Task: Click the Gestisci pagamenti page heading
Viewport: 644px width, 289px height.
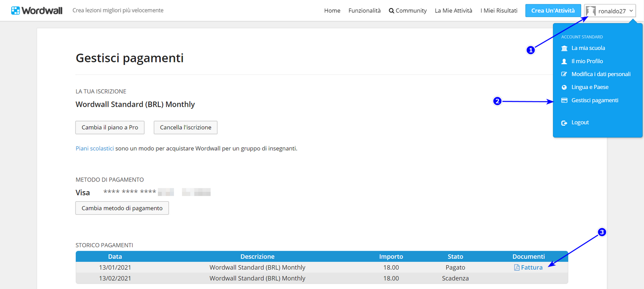Action: click(130, 58)
